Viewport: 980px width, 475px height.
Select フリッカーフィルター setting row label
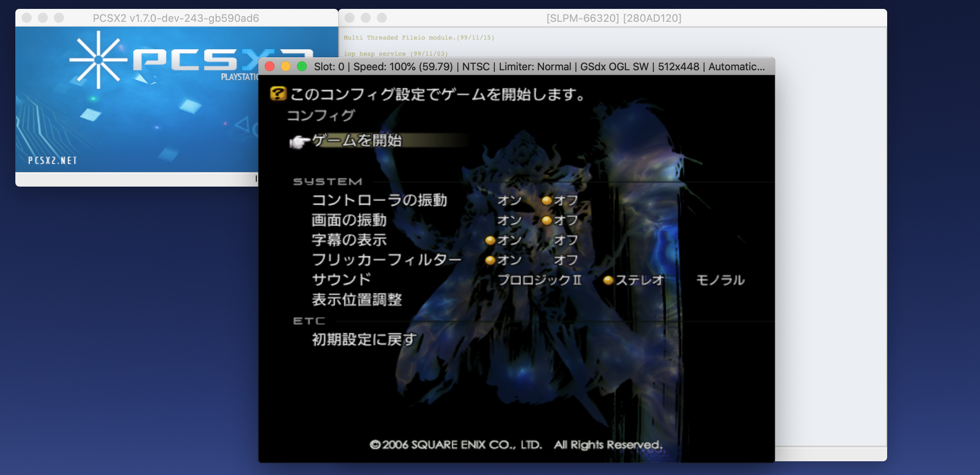tap(387, 260)
